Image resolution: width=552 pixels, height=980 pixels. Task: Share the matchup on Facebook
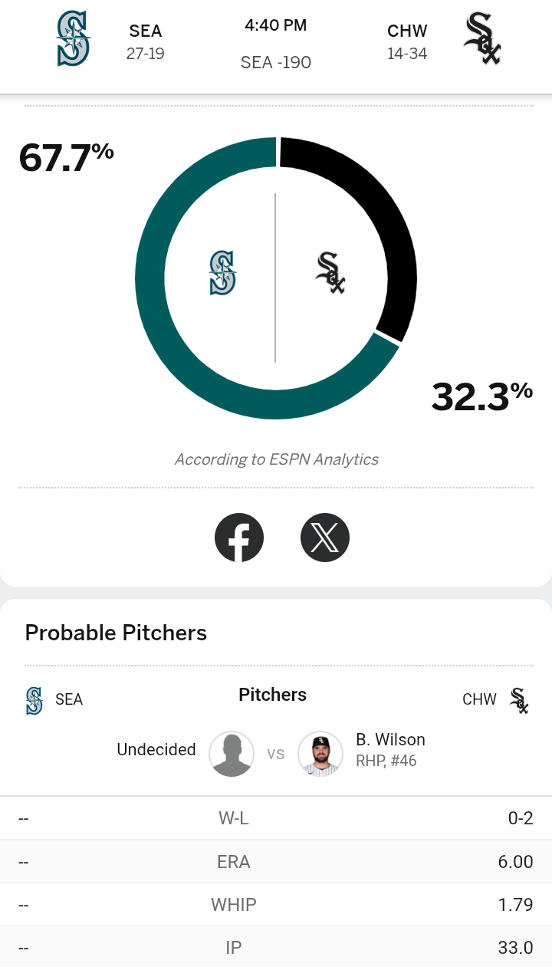[x=239, y=538]
